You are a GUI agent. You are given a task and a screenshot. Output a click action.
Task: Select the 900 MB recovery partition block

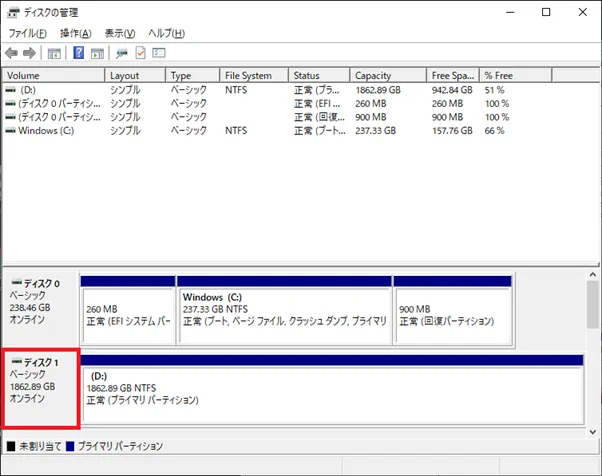(x=453, y=310)
